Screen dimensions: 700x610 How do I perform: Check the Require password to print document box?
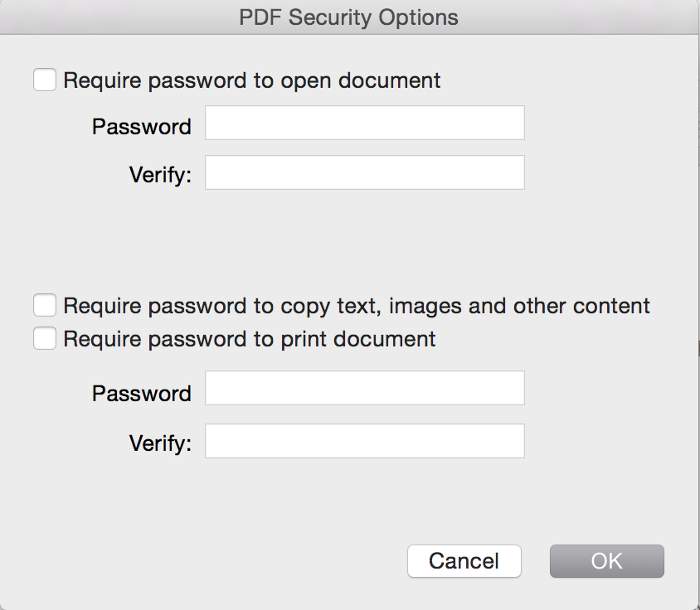pos(45,339)
